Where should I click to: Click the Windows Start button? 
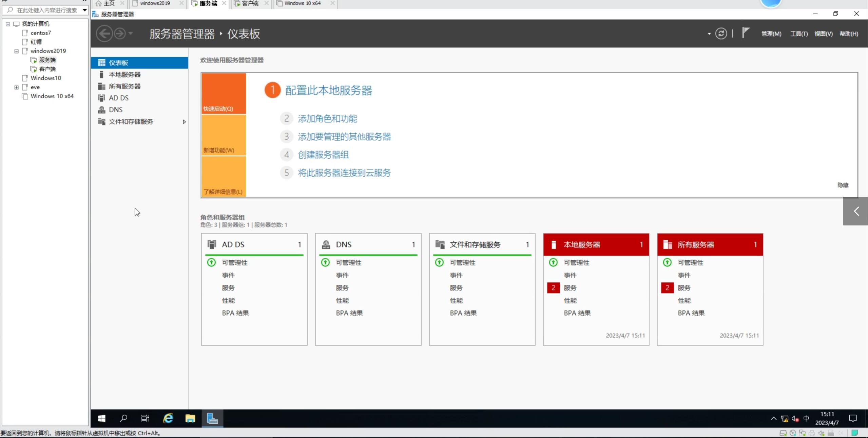101,418
